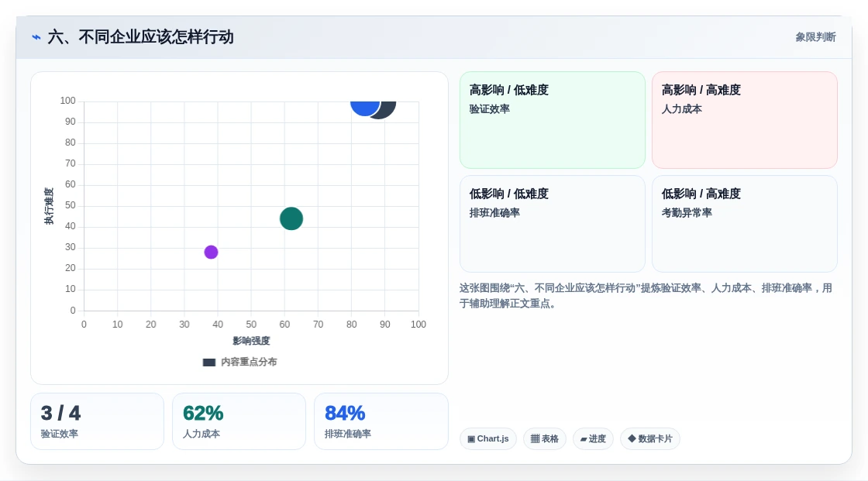Click the teal bubble in the scatter chart
Image resolution: width=868 pixels, height=481 pixels.
click(x=291, y=218)
